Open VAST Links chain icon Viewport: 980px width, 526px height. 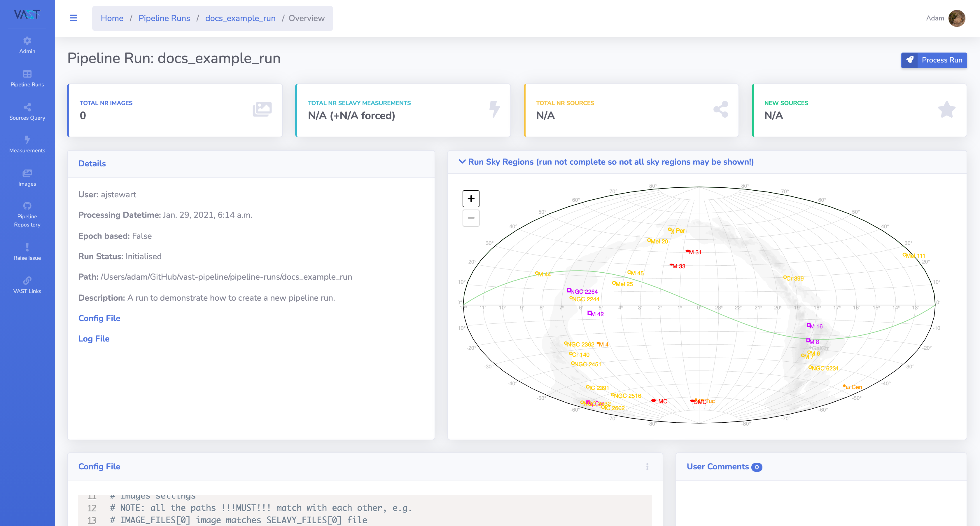tap(27, 281)
